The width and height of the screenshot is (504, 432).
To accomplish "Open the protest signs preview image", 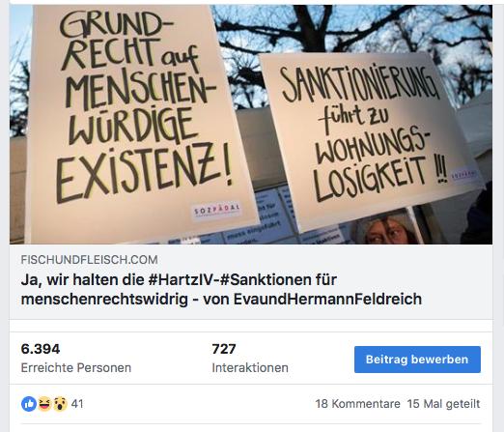I will (x=251, y=125).
